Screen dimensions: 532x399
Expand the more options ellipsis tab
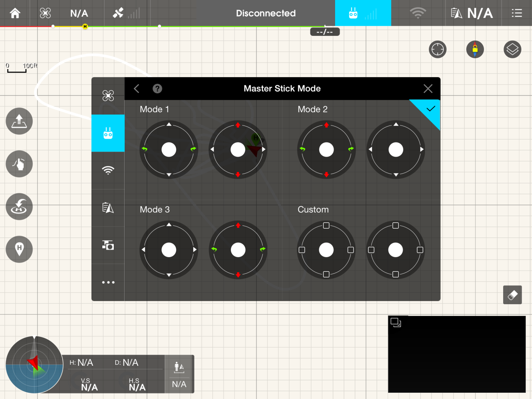coord(108,282)
